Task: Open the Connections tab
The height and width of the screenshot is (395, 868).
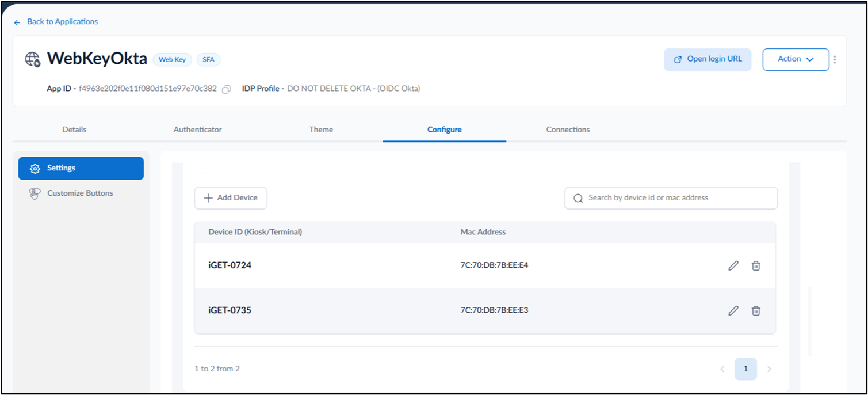Action: pyautogui.click(x=568, y=130)
